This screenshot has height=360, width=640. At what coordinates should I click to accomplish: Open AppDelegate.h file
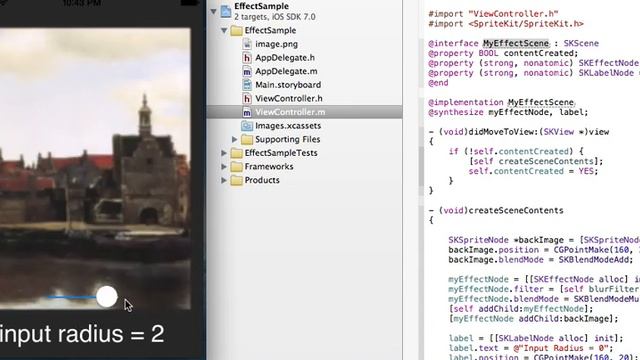point(285,58)
